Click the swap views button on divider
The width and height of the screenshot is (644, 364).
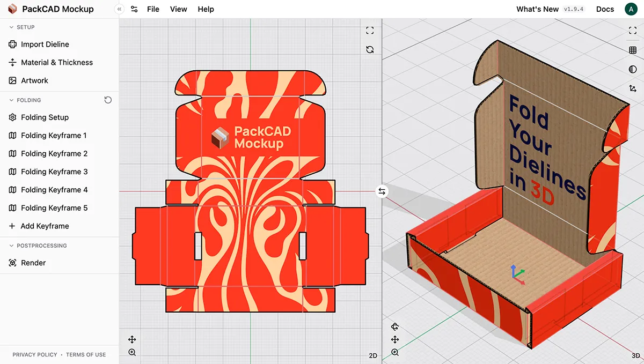[382, 191]
